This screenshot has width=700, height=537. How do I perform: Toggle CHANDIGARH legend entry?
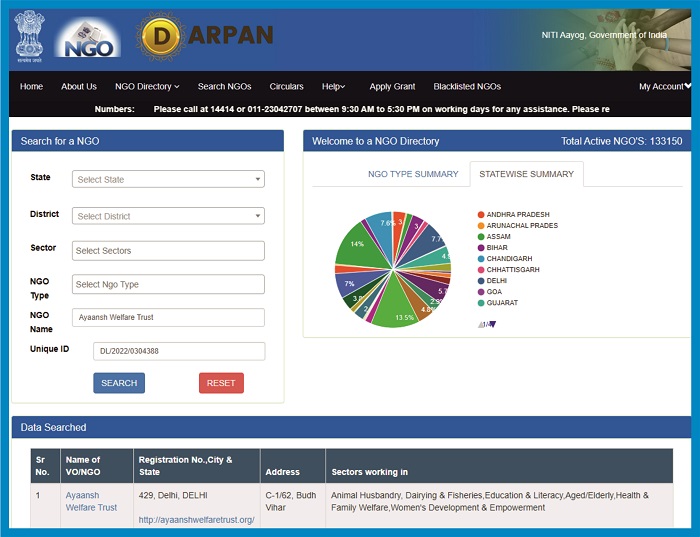(x=504, y=259)
